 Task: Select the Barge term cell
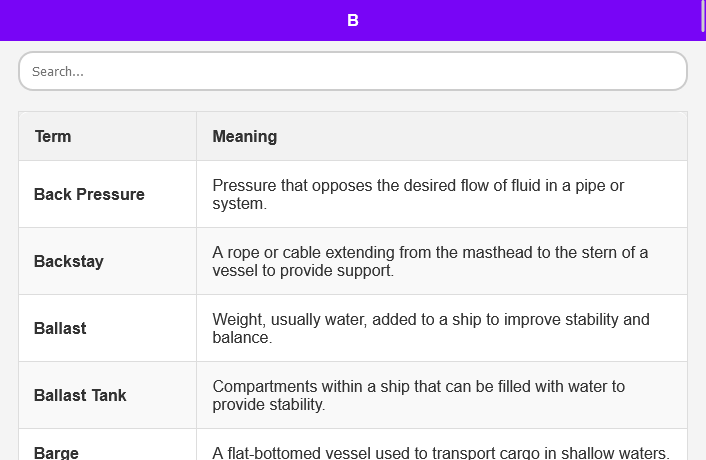point(56,452)
